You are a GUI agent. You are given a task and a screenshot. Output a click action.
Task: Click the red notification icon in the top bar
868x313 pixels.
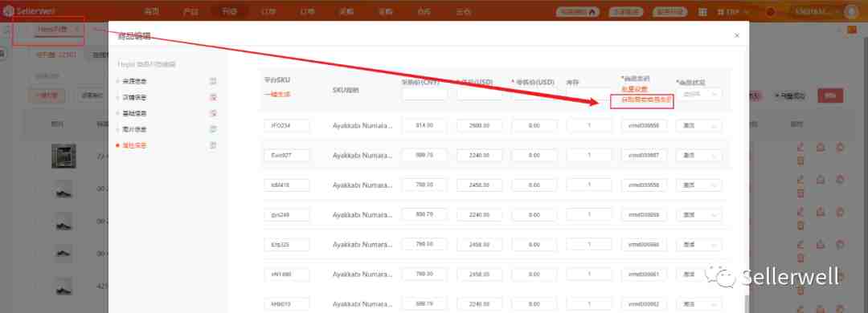pyautogui.click(x=770, y=11)
